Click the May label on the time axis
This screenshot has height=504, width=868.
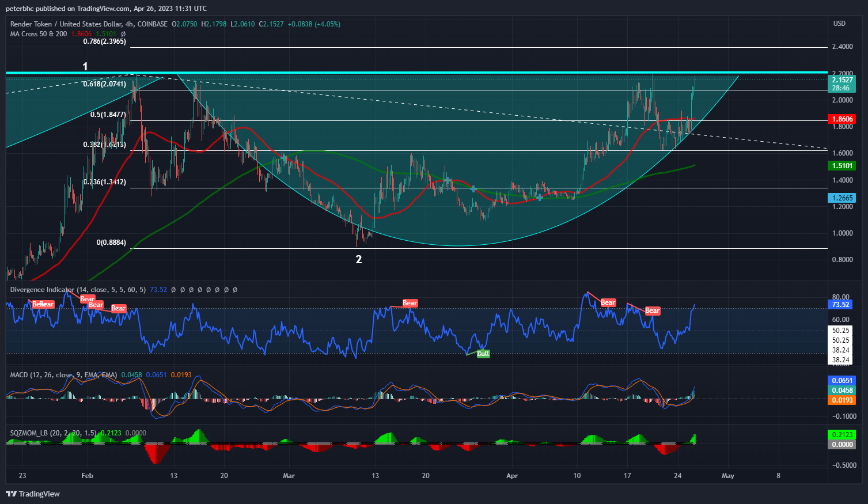(728, 476)
